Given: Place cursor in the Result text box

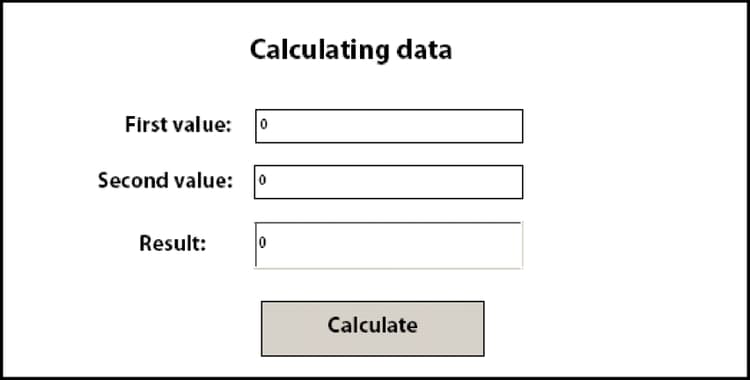Looking at the screenshot, I should pyautogui.click(x=388, y=245).
